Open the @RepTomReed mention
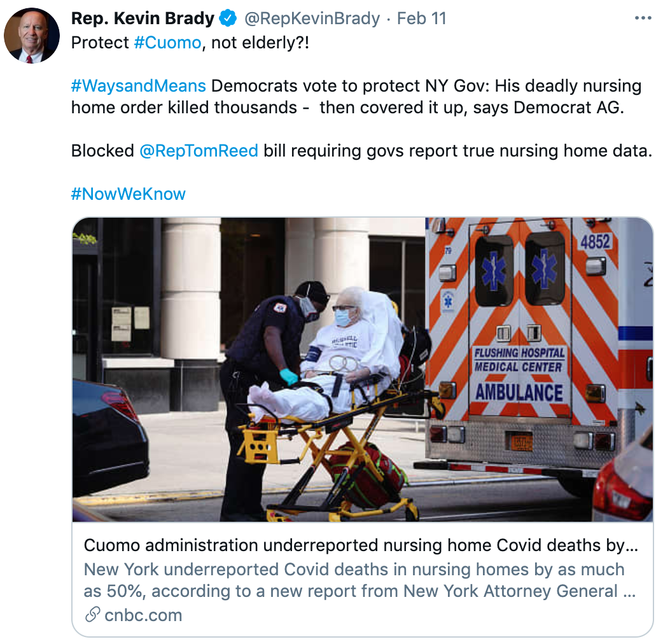 point(199,151)
